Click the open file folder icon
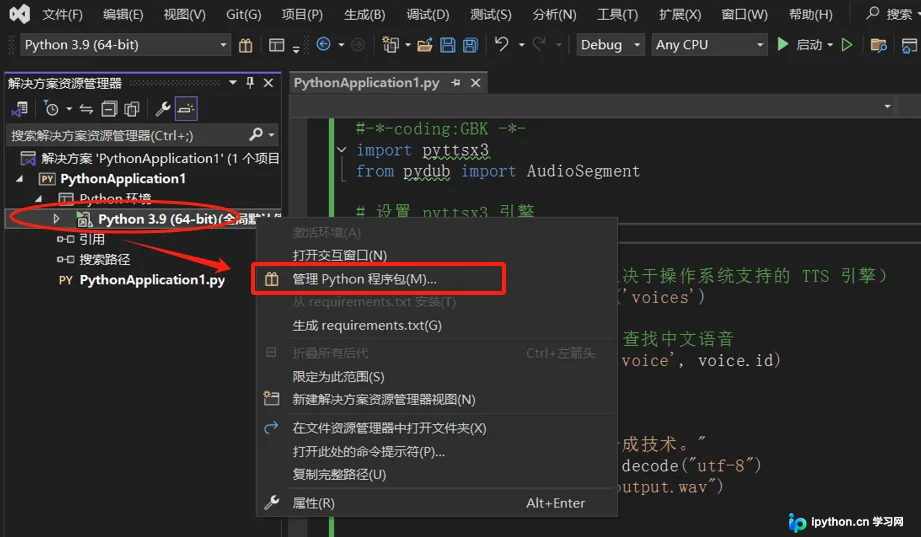The image size is (921, 537). pos(425,45)
